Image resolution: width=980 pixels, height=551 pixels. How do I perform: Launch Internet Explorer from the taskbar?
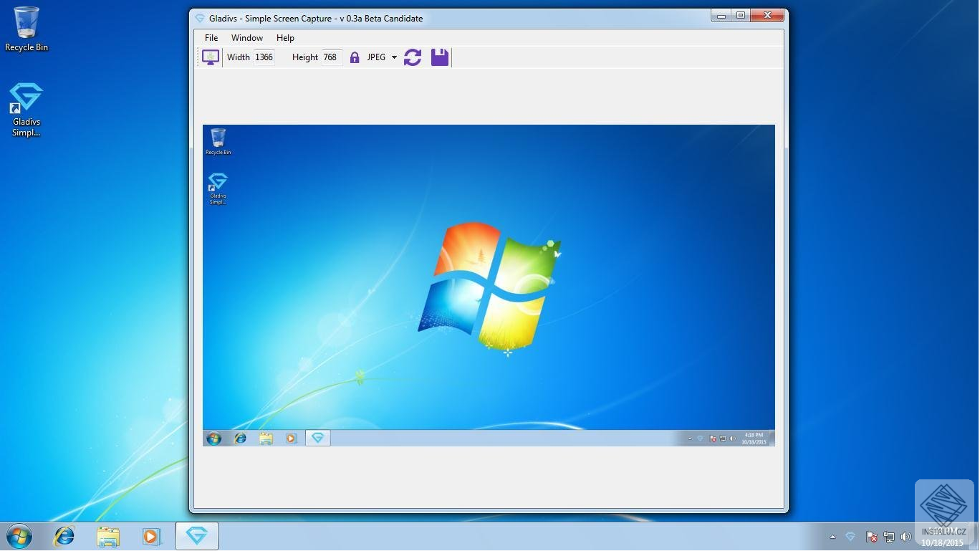tap(64, 536)
